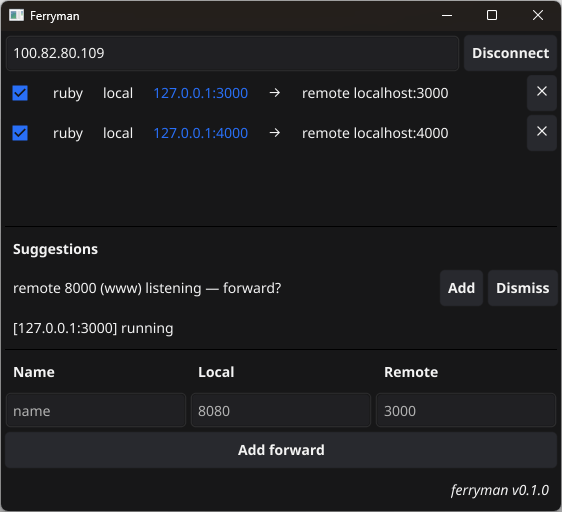Click the 'ferryman v0.1.0' version label
The width and height of the screenshot is (562, 512).
[500, 490]
